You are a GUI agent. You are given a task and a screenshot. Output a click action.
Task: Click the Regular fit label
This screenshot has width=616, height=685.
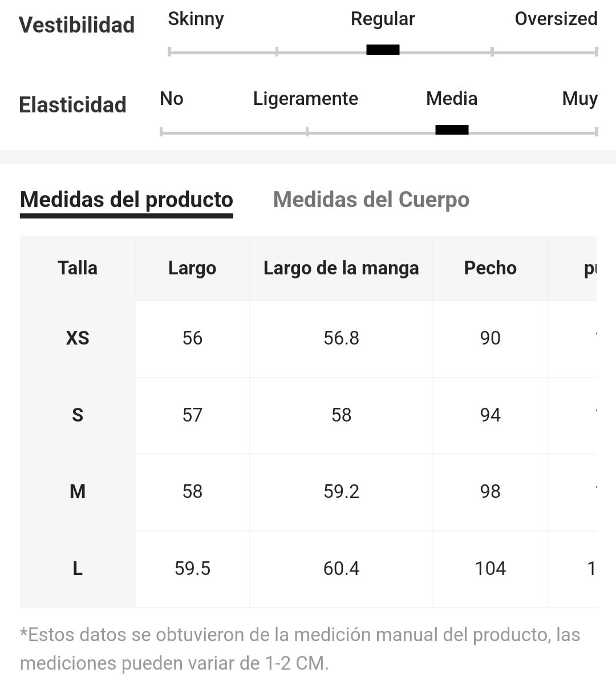click(383, 19)
